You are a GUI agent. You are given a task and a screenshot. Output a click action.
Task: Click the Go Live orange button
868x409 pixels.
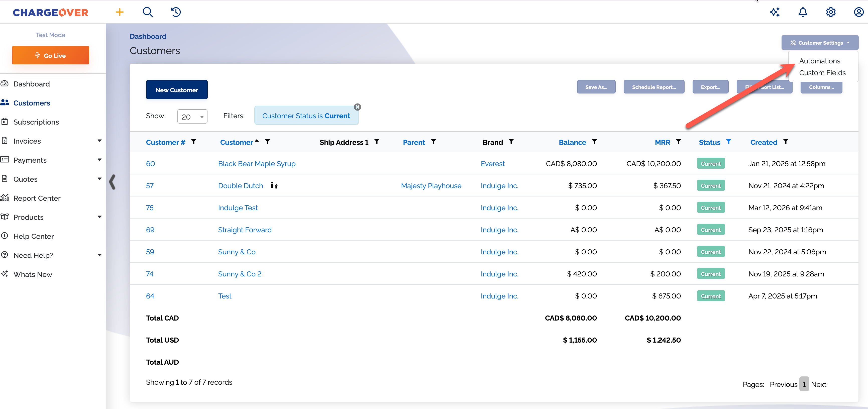pyautogui.click(x=51, y=56)
